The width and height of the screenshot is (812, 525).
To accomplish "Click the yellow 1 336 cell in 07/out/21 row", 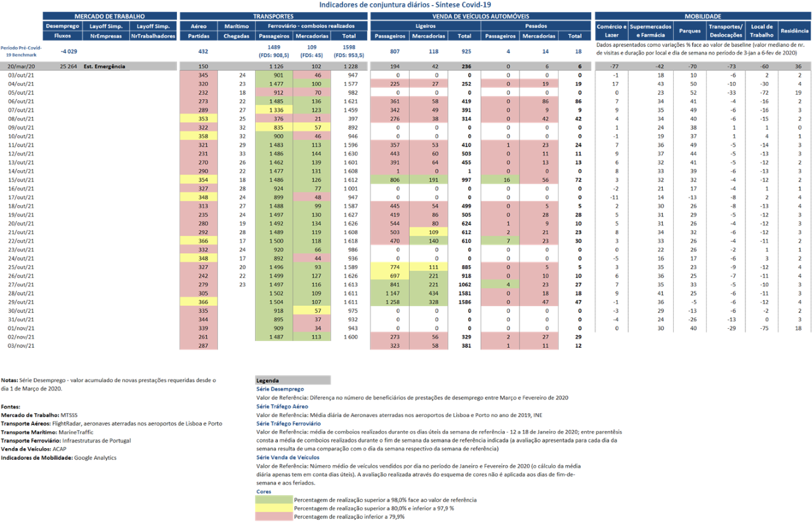I will 275,110.
